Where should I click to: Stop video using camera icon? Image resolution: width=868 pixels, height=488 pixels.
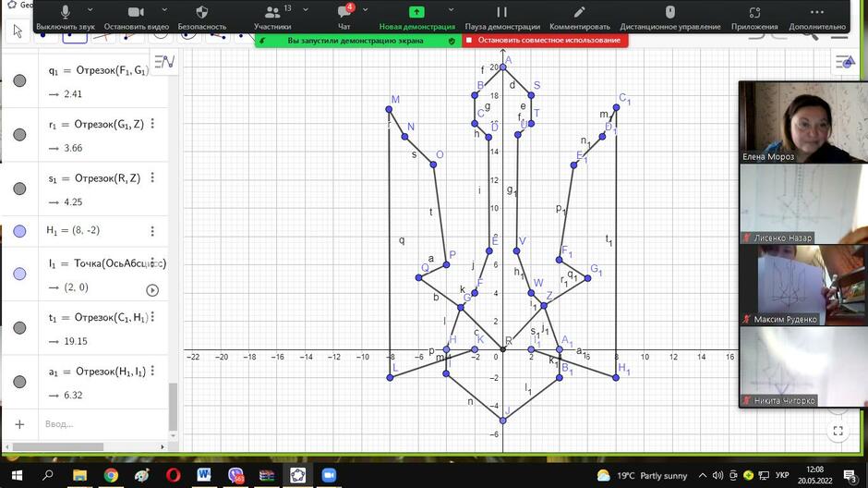[x=136, y=12]
